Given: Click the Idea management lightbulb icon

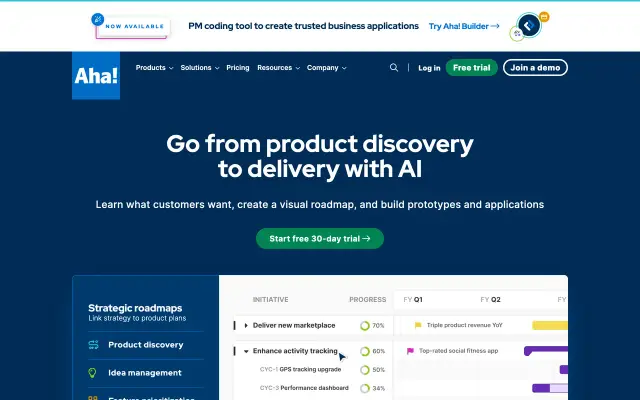Looking at the screenshot, I should [93, 373].
